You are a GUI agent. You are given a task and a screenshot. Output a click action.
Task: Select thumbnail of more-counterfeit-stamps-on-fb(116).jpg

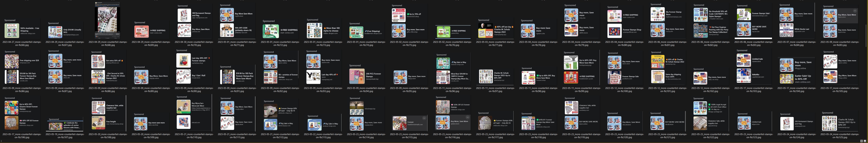[452, 113]
